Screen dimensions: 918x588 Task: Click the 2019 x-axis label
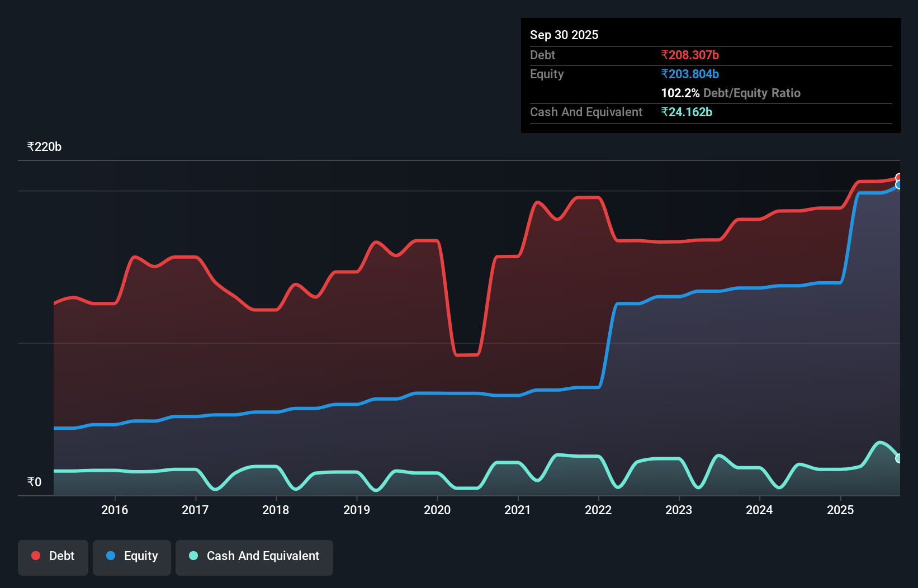[357, 510]
